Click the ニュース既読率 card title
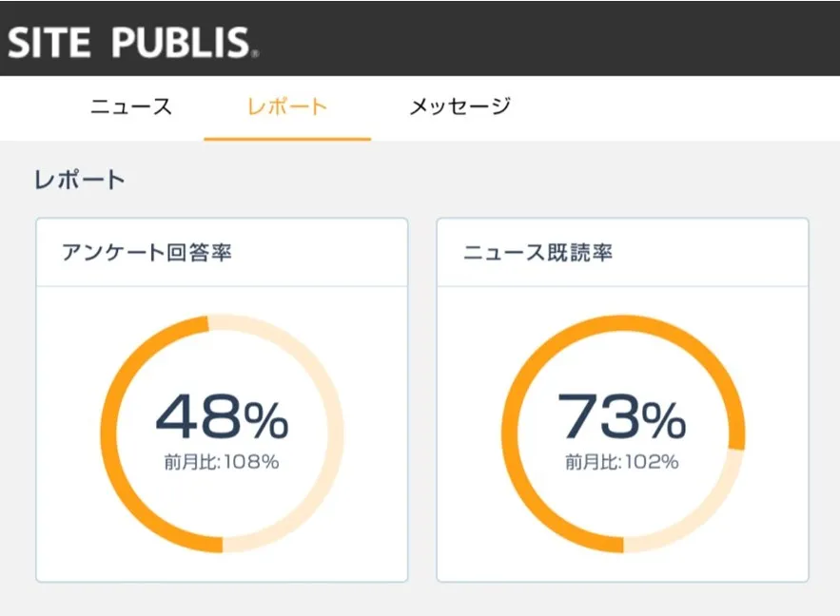The height and width of the screenshot is (616, 840). [537, 253]
